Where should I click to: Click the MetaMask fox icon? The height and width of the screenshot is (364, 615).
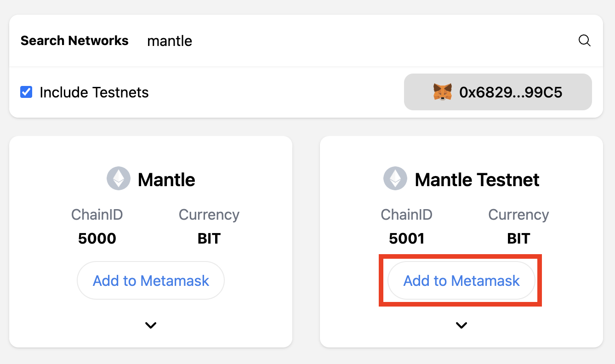click(442, 92)
